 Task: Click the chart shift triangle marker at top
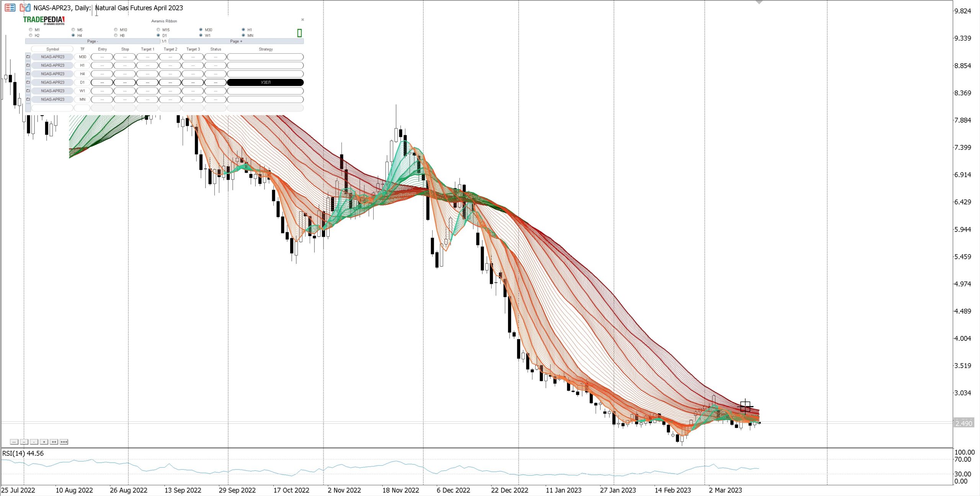click(759, 3)
